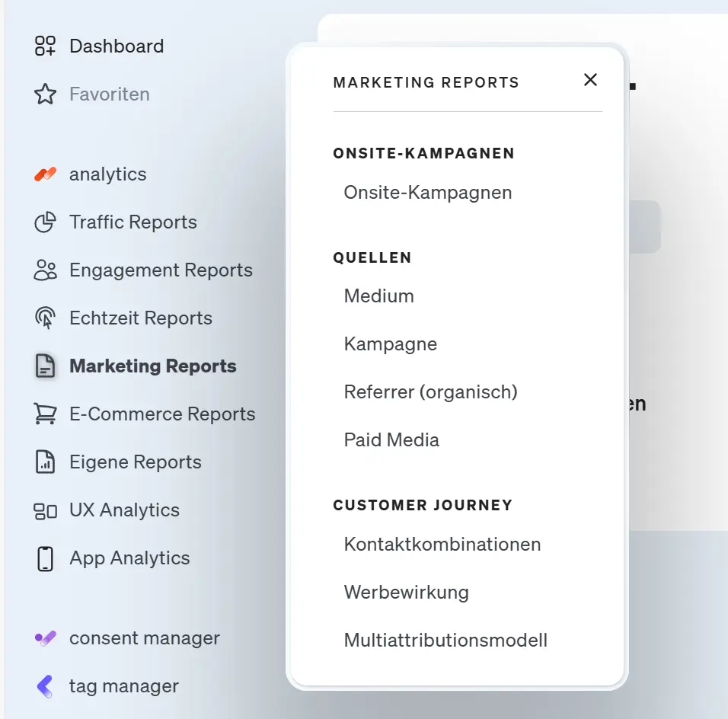This screenshot has width=728, height=719.
Task: Select Kontaktkombinationen under Customer Journey
Action: tap(442, 545)
